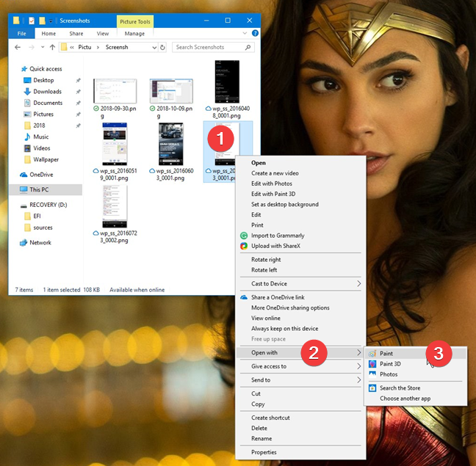Click the search magnifier icon

click(248, 47)
